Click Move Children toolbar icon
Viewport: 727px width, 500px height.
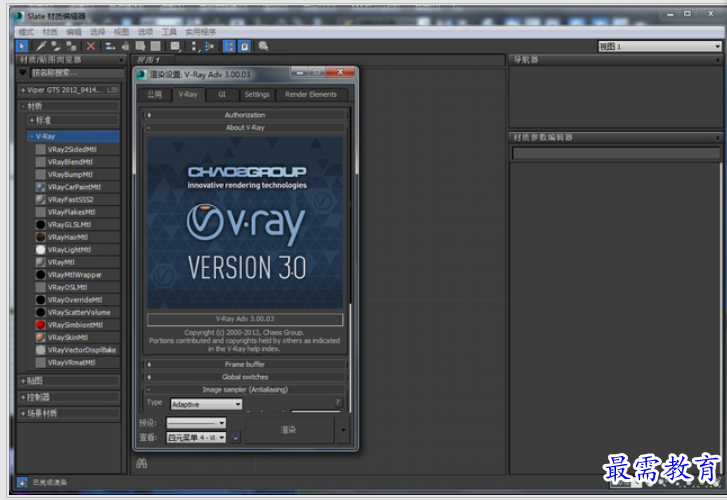click(110, 46)
